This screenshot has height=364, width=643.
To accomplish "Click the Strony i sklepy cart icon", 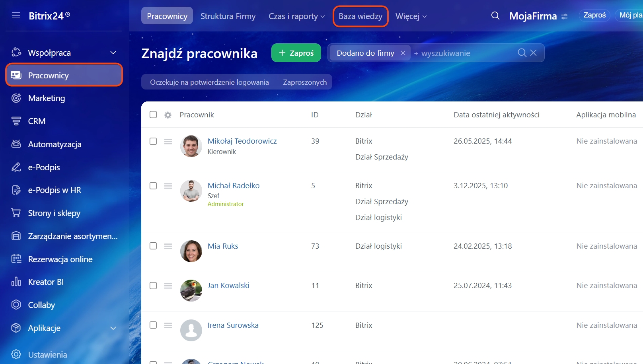I will [16, 213].
